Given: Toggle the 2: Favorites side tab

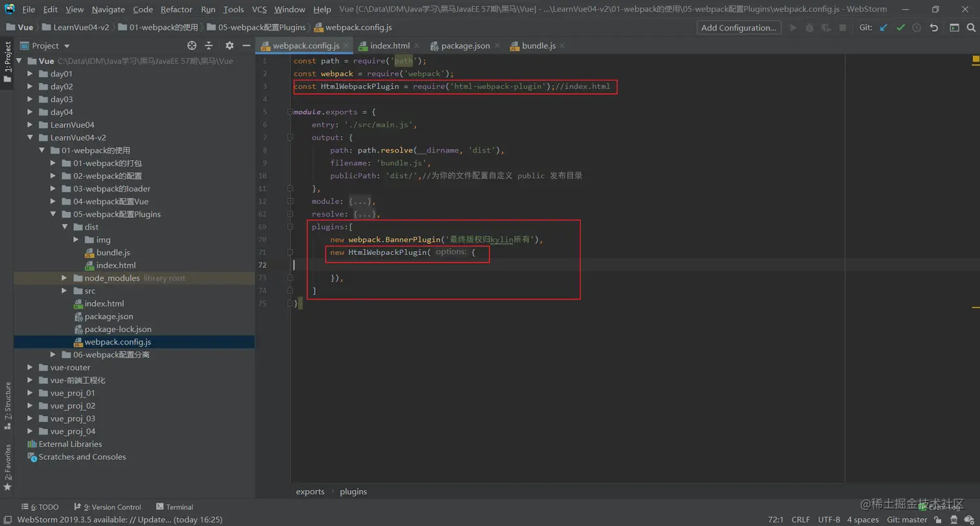Looking at the screenshot, I should pyautogui.click(x=7, y=467).
